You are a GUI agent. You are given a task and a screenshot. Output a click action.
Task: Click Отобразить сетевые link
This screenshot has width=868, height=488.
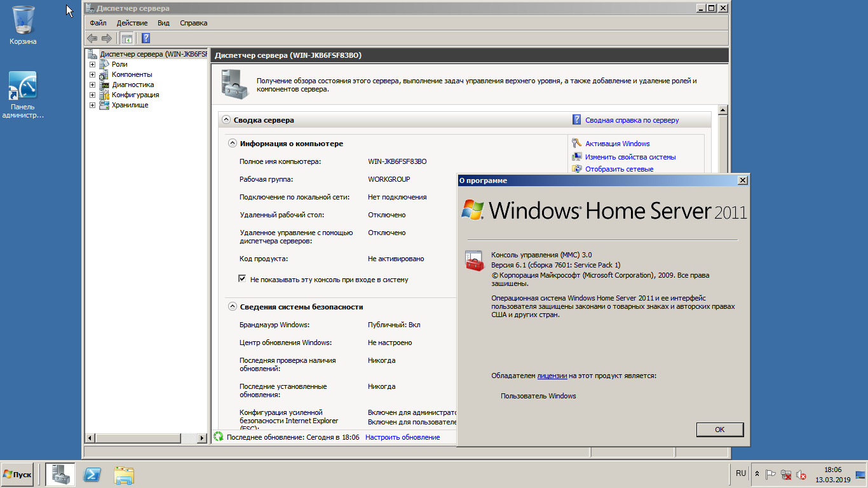click(620, 169)
